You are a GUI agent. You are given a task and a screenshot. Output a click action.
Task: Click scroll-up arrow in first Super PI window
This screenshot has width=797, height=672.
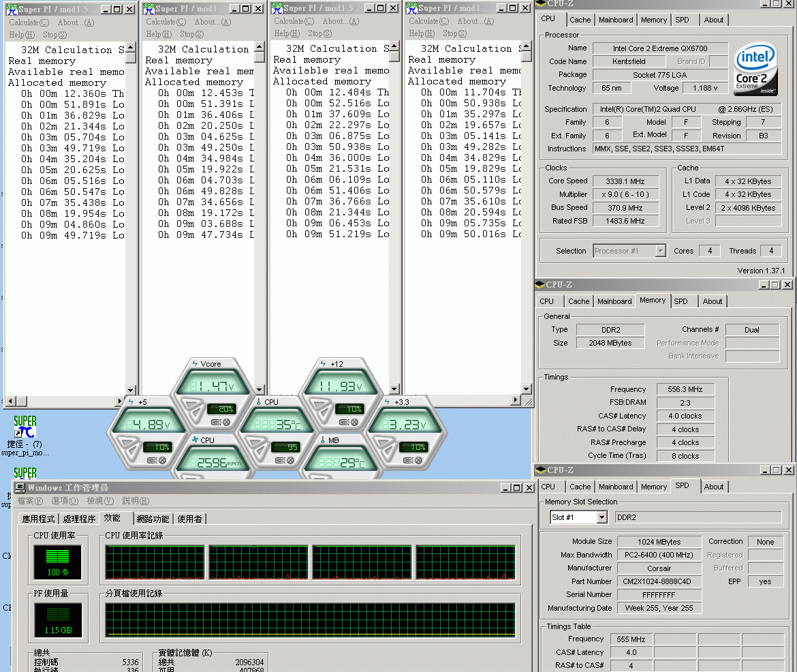[131, 47]
